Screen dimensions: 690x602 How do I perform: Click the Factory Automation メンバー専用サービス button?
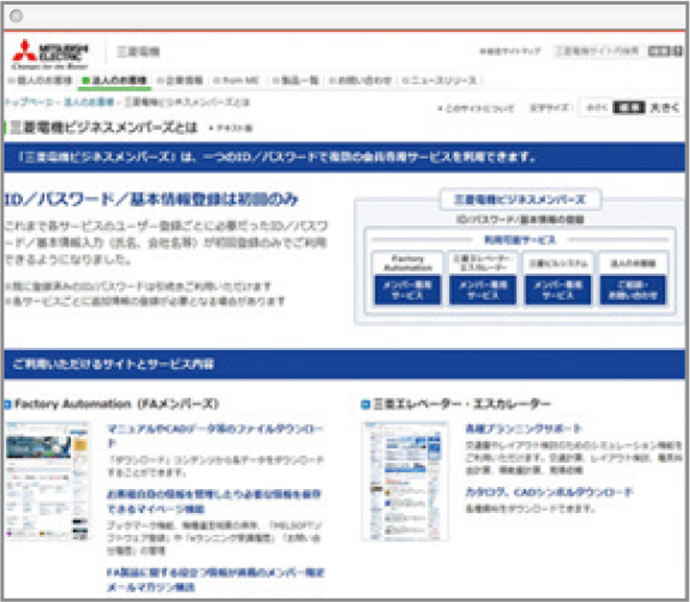point(407,290)
